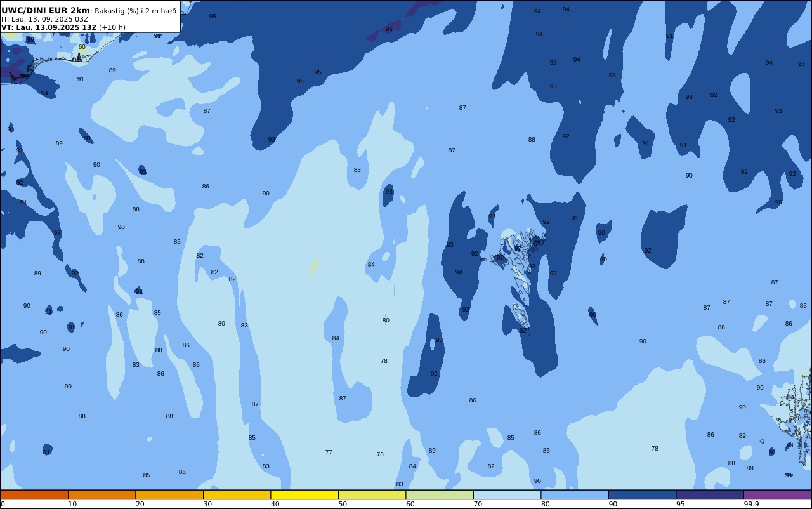The image size is (812, 509).
Task: Choose the dark blue 90–95 legend swatch
Action: [x=642, y=494]
